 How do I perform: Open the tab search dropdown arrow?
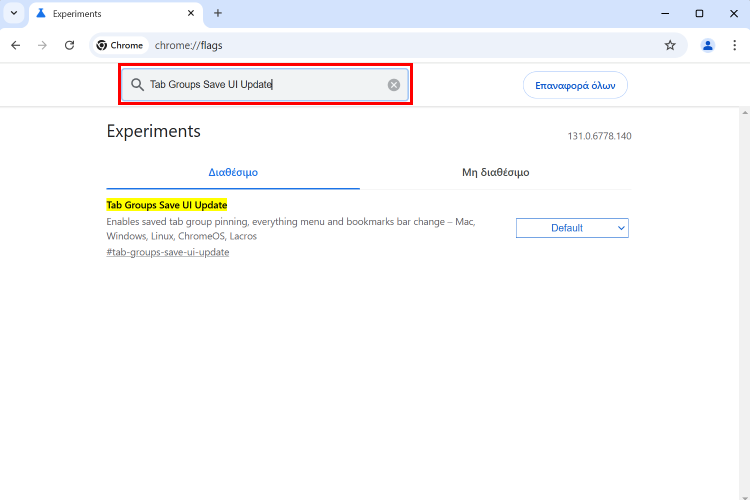pyautogui.click(x=14, y=13)
